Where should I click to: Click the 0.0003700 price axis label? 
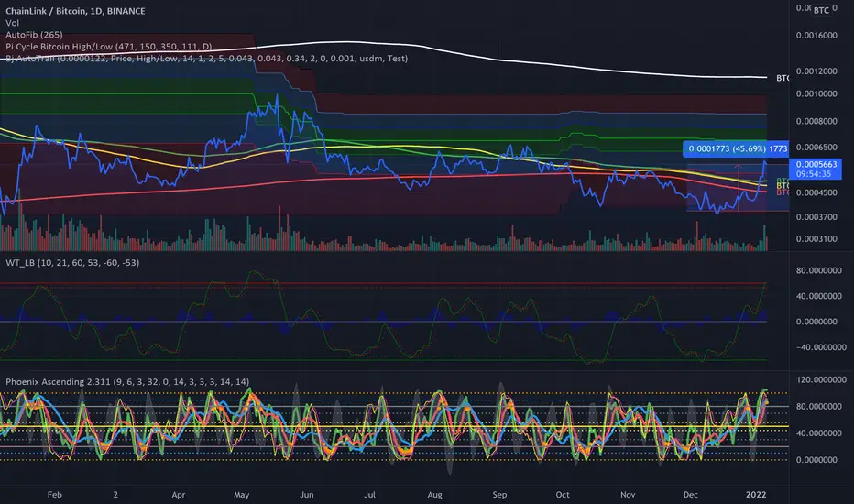pos(816,217)
